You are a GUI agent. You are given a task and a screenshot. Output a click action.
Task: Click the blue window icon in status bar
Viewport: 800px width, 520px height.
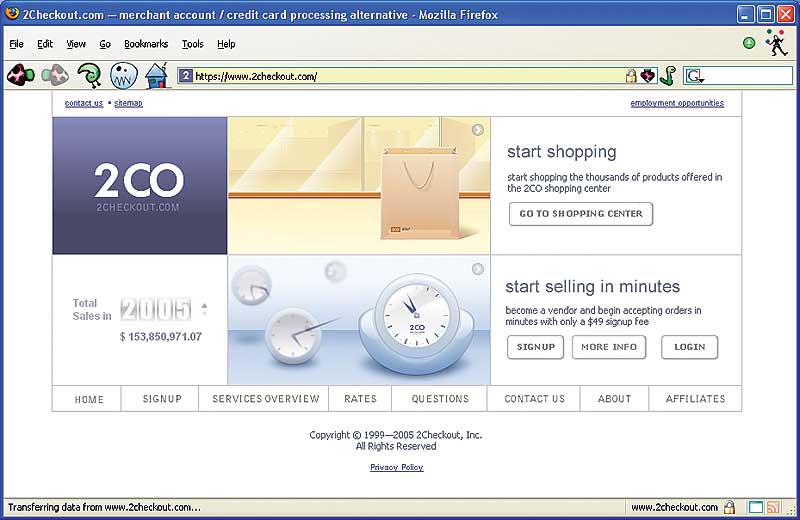click(756, 507)
